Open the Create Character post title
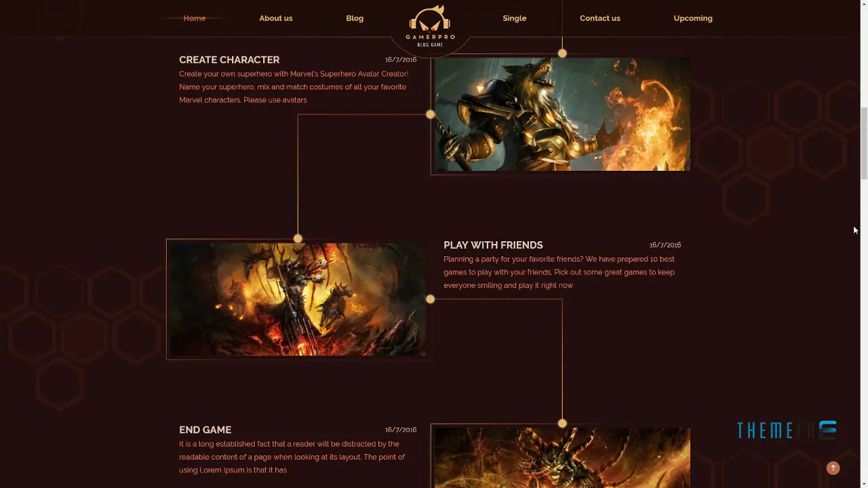Image resolution: width=868 pixels, height=488 pixels. coord(229,60)
